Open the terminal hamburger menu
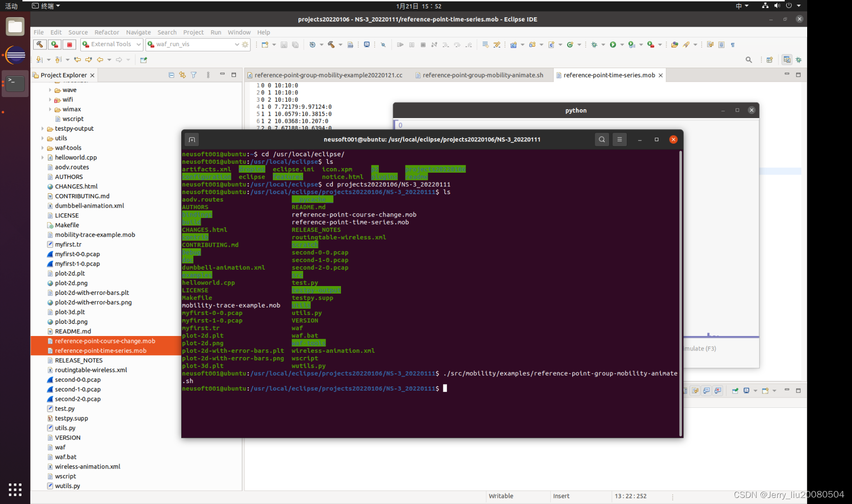The image size is (852, 504). click(x=619, y=140)
